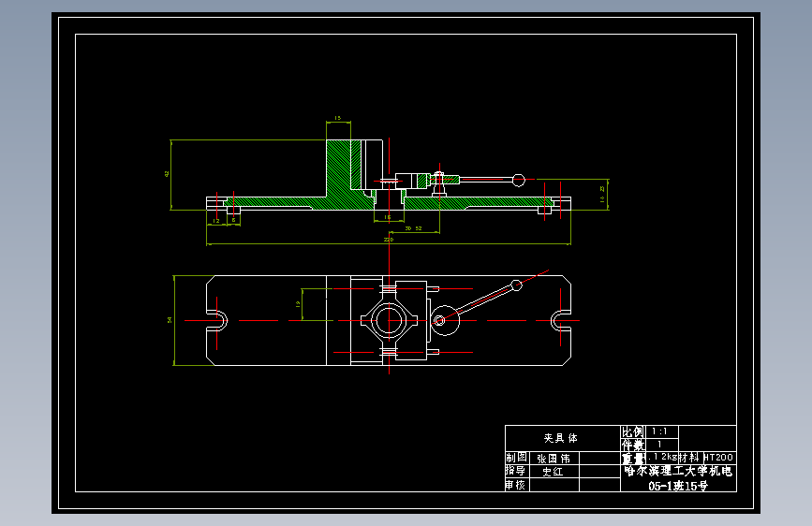Select the overall length dimension 220

pos(389,240)
